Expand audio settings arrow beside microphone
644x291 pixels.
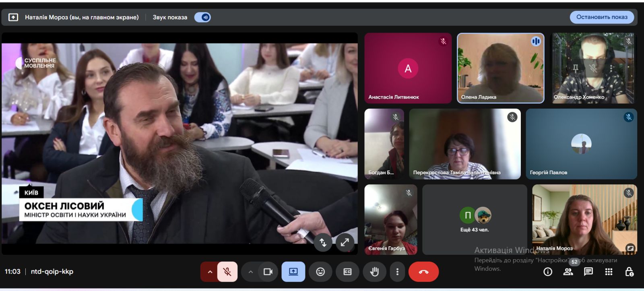[x=210, y=272]
